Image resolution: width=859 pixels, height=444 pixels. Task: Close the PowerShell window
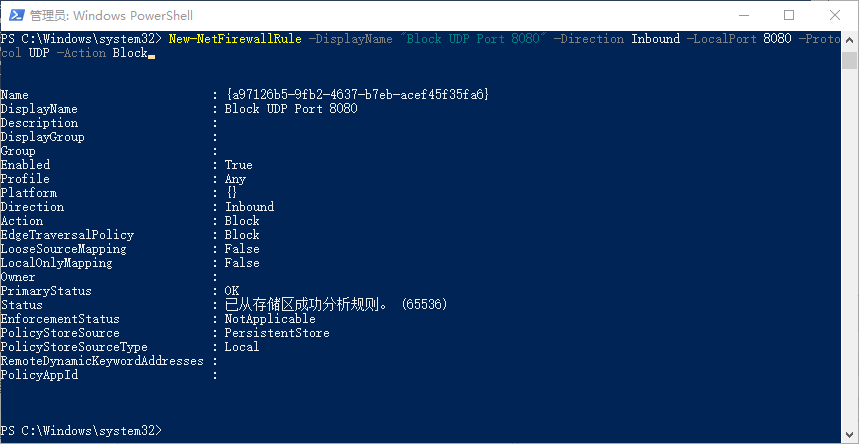(834, 14)
